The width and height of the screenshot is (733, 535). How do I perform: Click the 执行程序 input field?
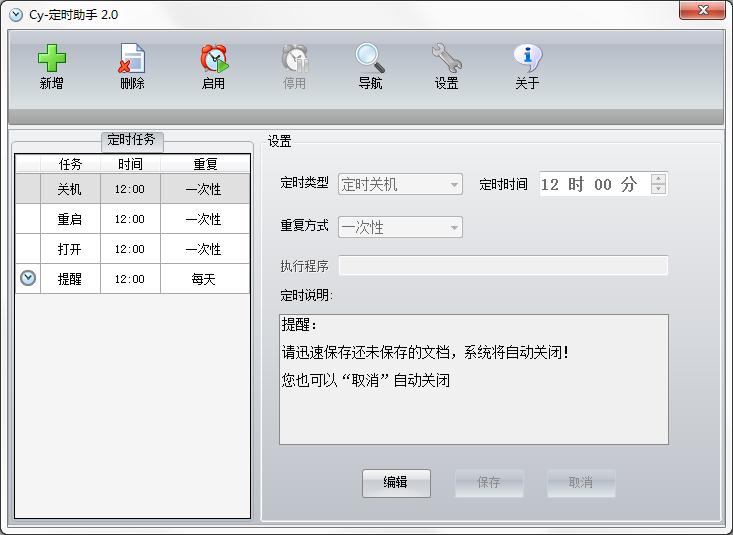tap(503, 265)
